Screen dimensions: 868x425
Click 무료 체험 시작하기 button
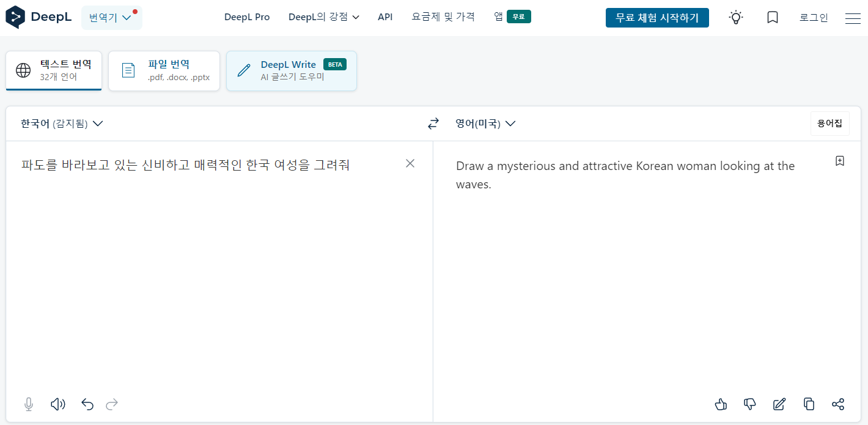click(x=657, y=18)
